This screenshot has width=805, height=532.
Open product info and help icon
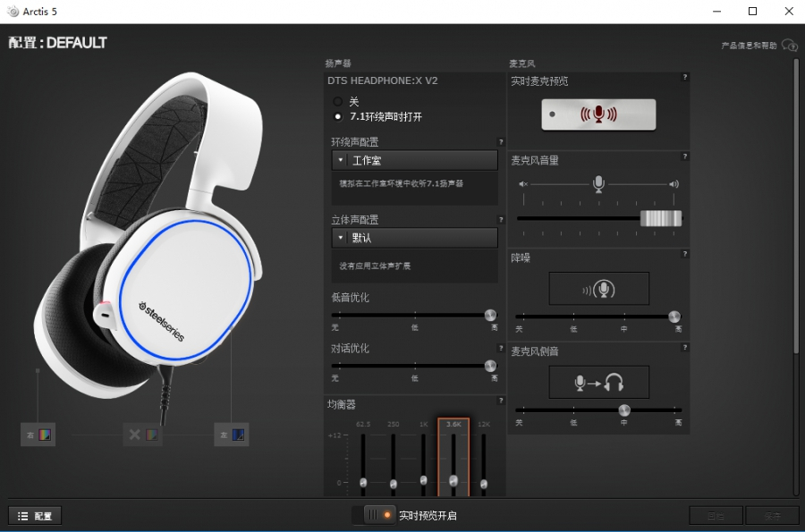pyautogui.click(x=789, y=46)
